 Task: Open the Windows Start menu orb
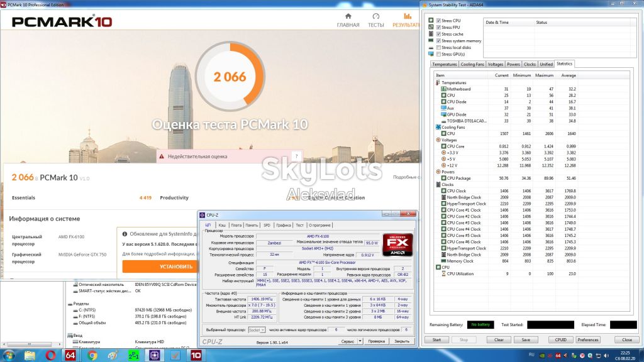9,355
